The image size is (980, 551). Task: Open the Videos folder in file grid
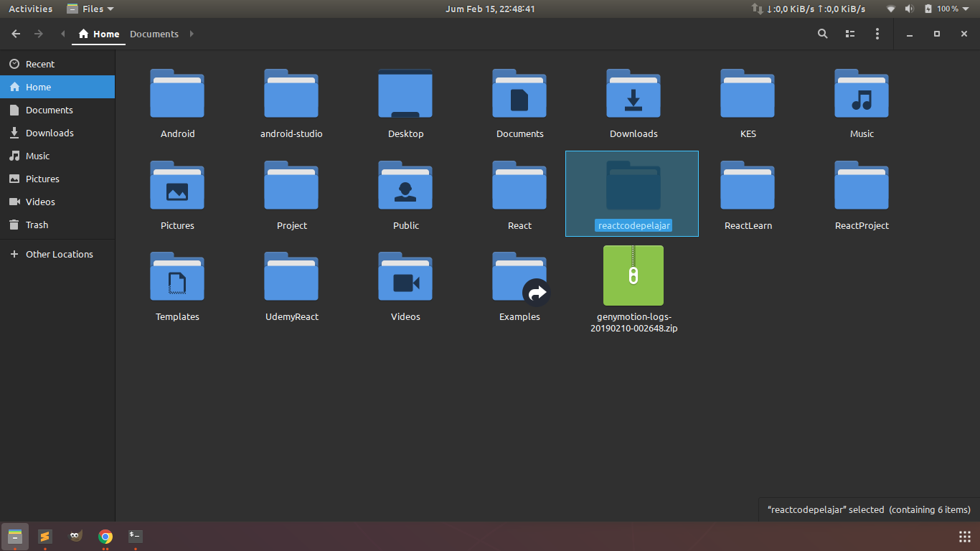coord(405,277)
